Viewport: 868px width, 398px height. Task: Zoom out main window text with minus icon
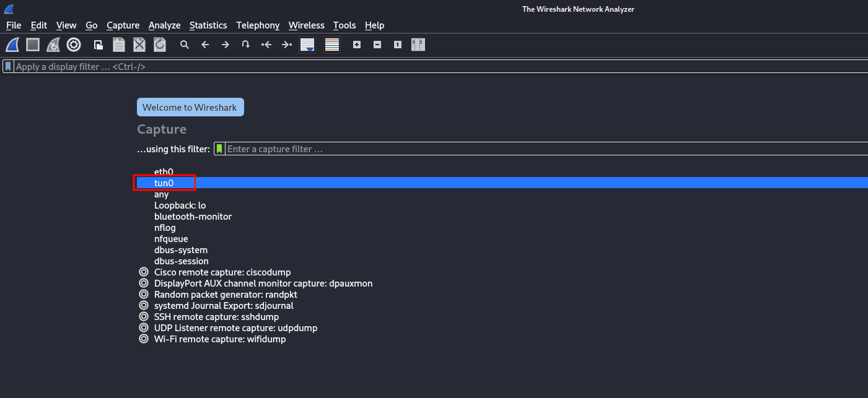coord(377,45)
